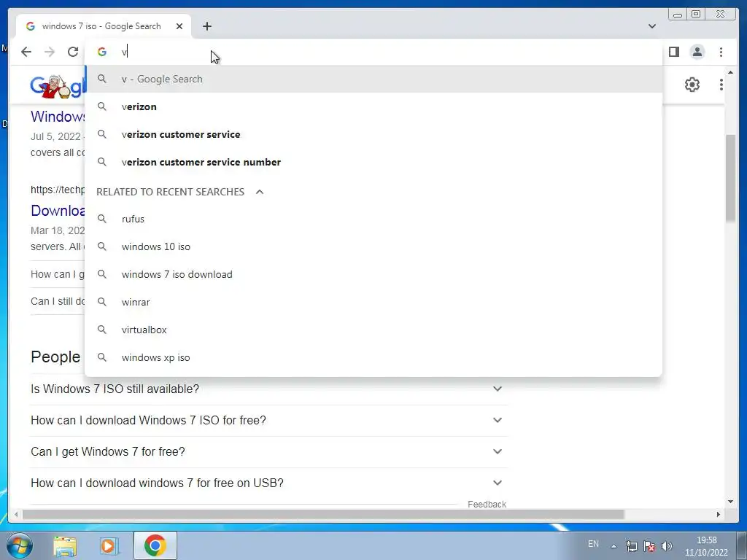
Task: Launch Windows Media Player from taskbar
Action: [x=109, y=545]
